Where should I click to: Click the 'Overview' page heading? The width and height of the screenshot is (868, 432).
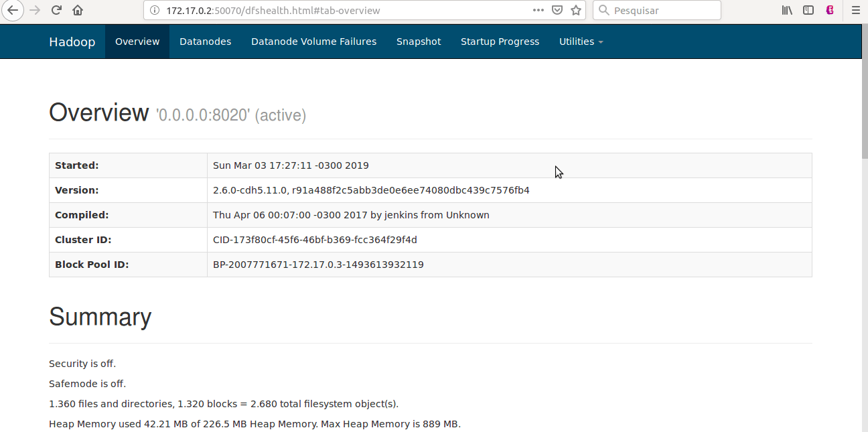[99, 112]
